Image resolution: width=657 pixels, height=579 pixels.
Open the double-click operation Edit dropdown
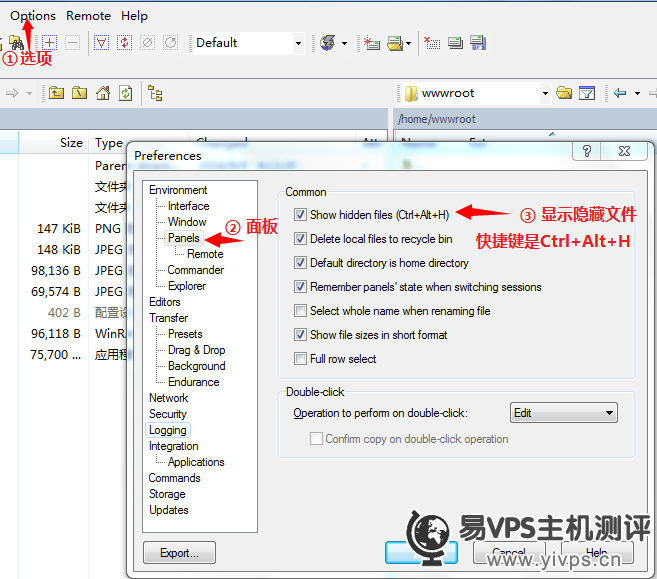point(563,413)
